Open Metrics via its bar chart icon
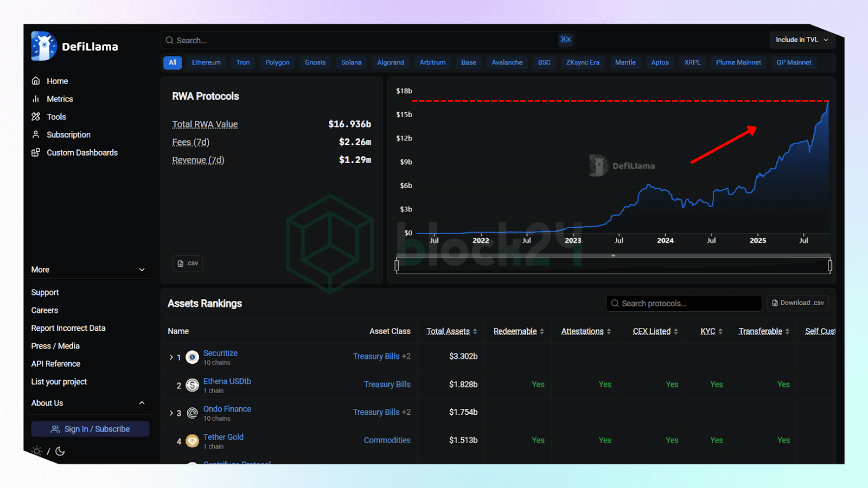The width and height of the screenshot is (868, 488). click(x=36, y=99)
